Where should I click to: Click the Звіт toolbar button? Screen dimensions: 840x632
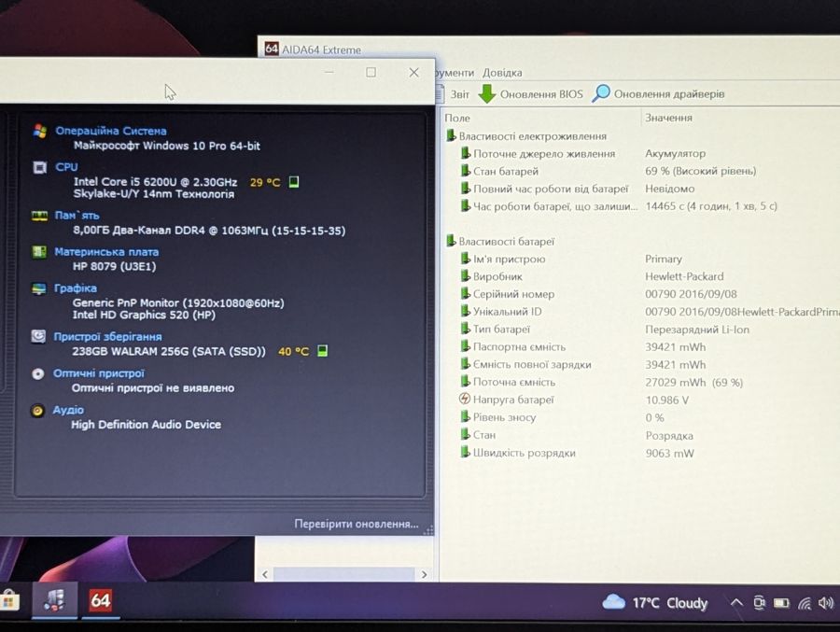[459, 94]
